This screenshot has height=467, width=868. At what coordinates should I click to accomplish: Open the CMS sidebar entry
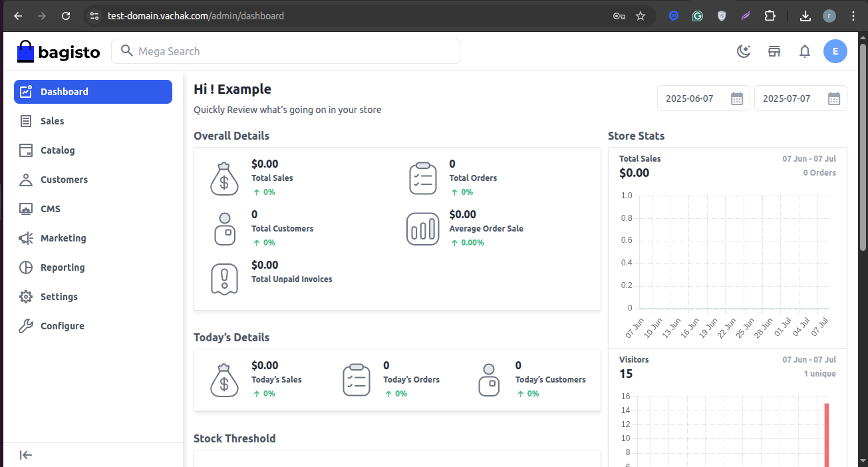(x=93, y=209)
